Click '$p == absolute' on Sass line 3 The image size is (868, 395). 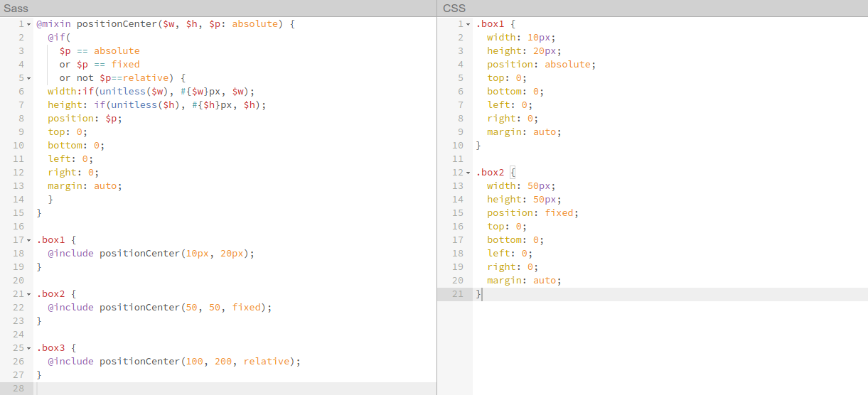coord(100,50)
